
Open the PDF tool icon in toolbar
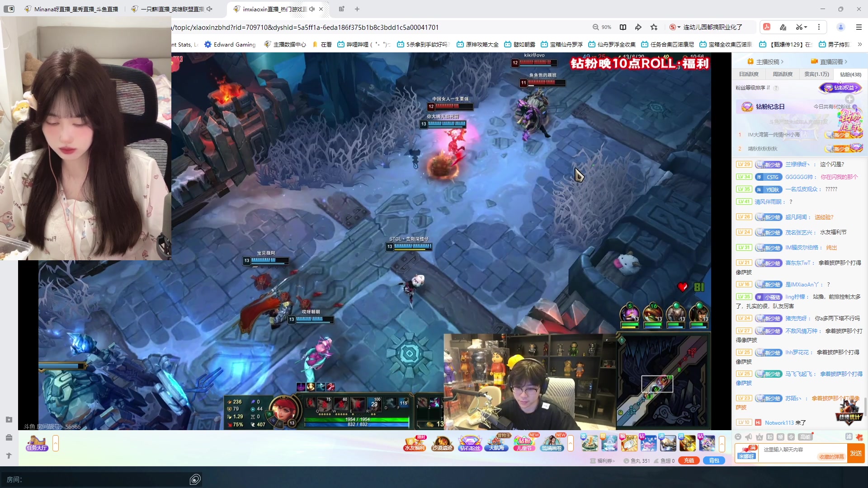coord(767,27)
